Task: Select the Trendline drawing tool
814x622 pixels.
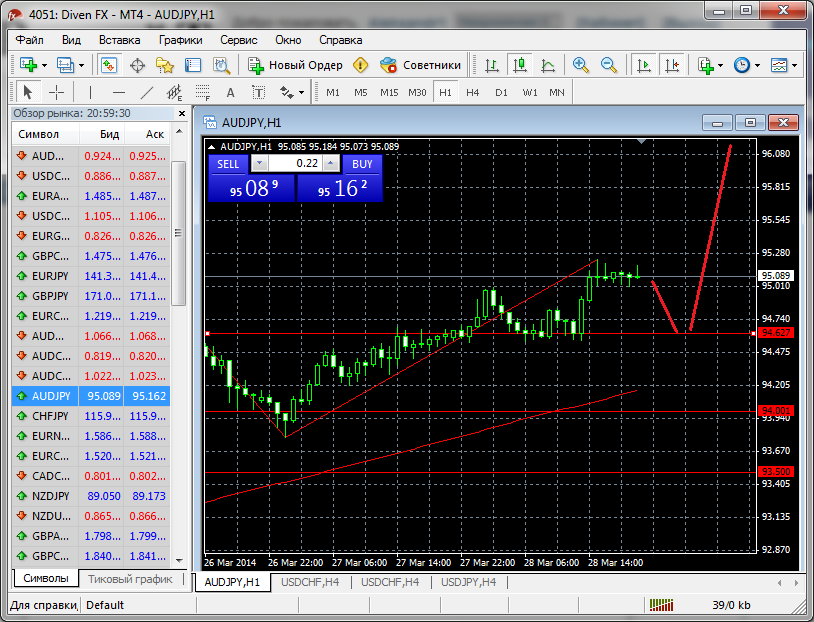Action: pos(147,92)
